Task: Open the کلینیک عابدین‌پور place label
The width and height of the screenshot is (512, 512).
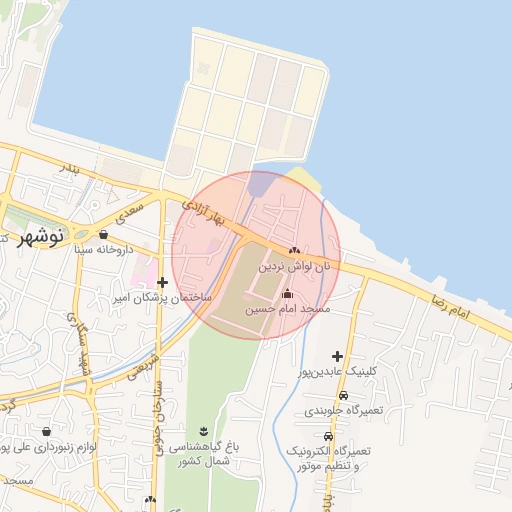Action: 337,372
